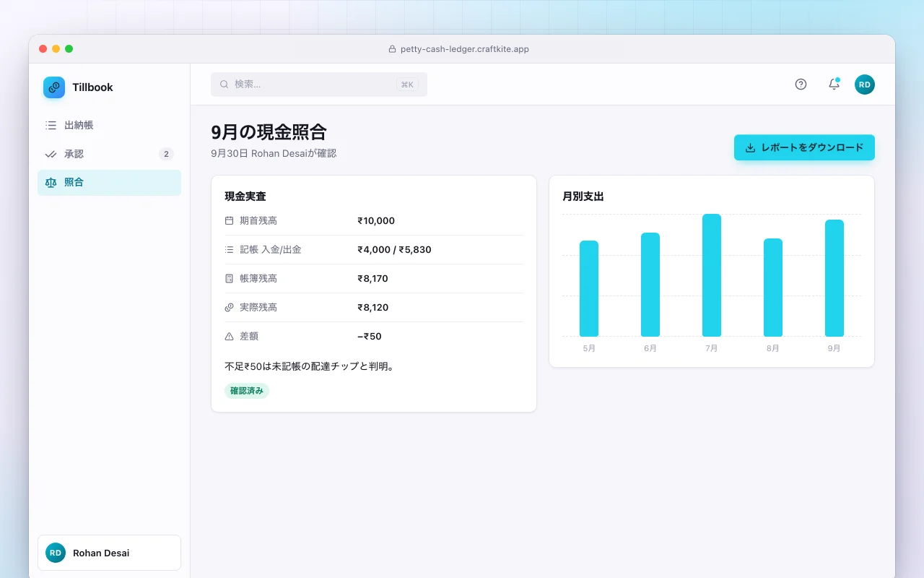
Task: Click the list icon next to 記帳 入金/出金
Action: [x=230, y=249]
